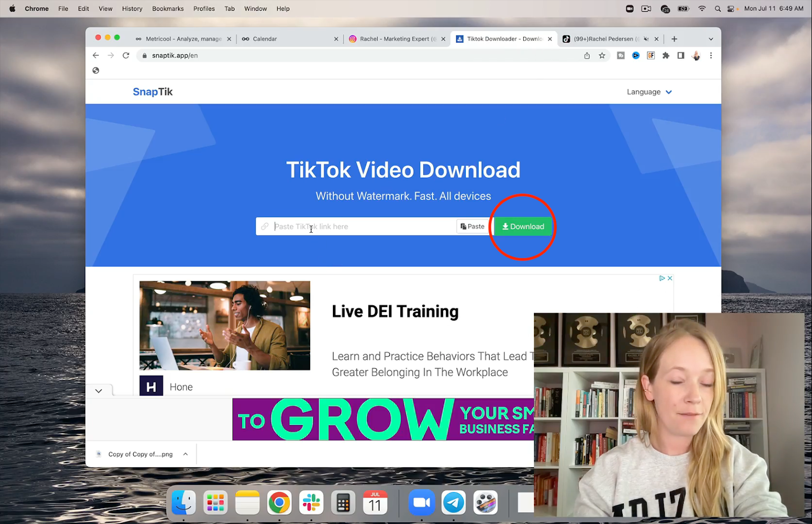Expand options for the downloaded png file
Screen dimensions: 812x524
(x=185, y=454)
